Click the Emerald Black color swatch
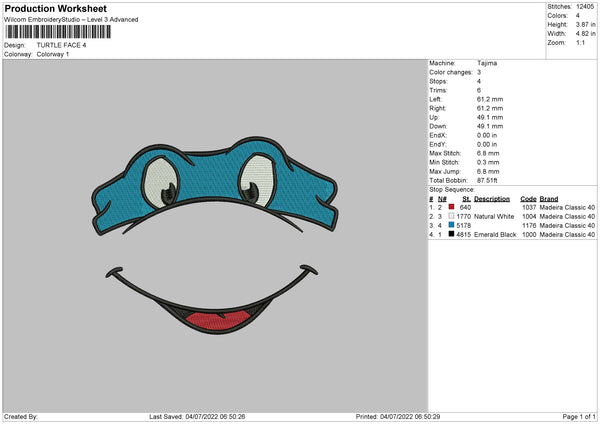Viewport: 600px width, 424px height. [x=452, y=234]
